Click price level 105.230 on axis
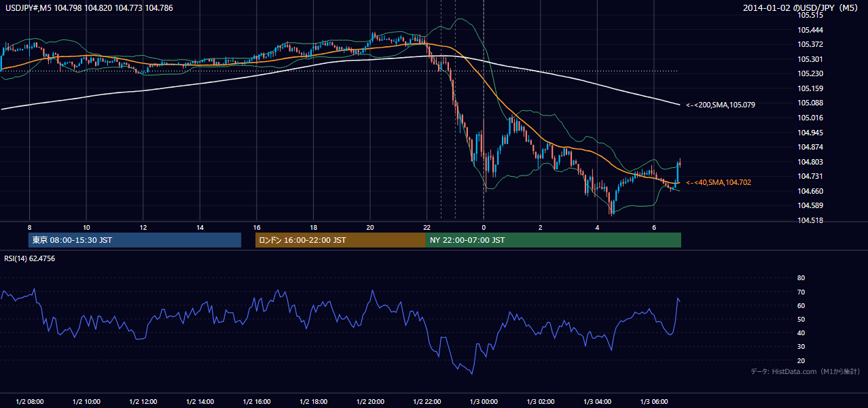The width and height of the screenshot is (868, 408). tap(810, 73)
